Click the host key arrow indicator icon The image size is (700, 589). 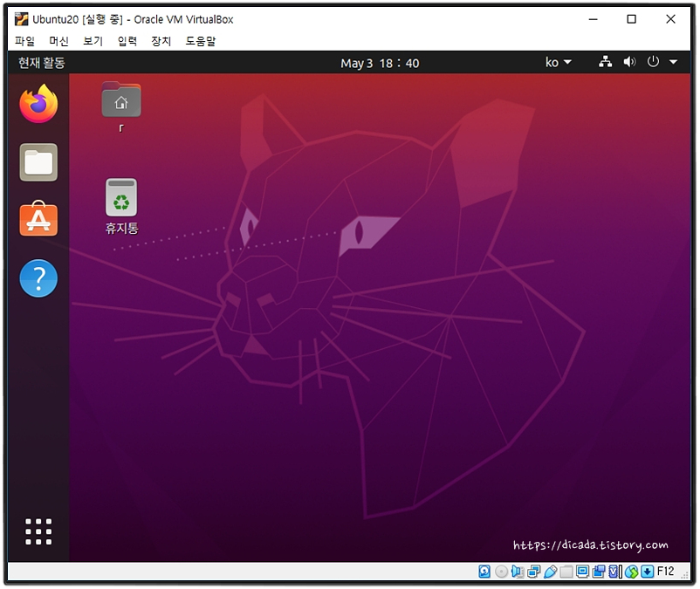click(x=648, y=572)
